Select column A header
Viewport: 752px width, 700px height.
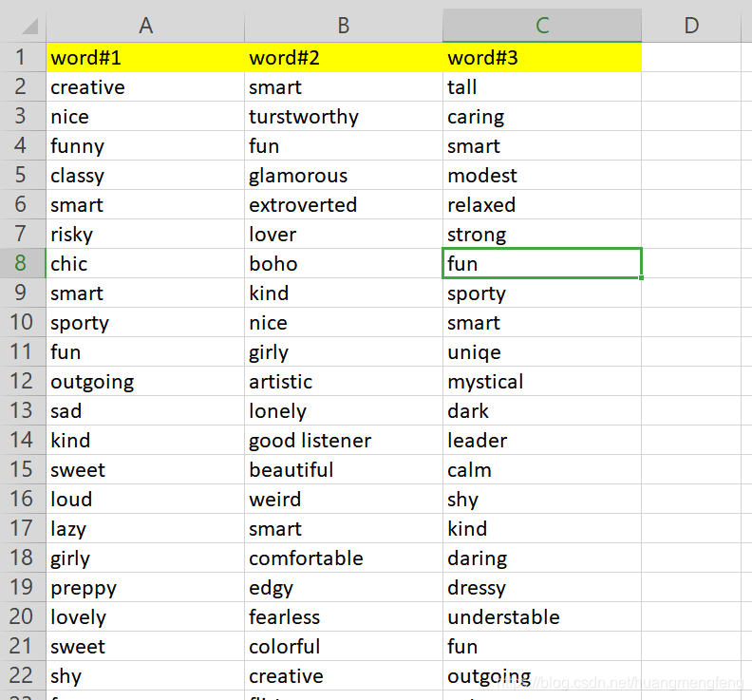[x=145, y=26]
